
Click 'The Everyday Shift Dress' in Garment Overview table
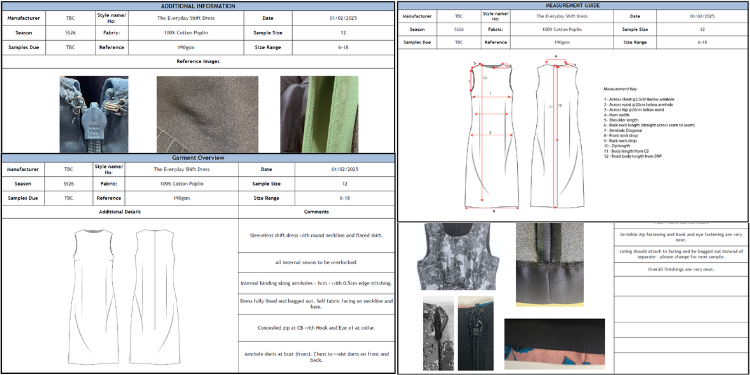coord(181,169)
